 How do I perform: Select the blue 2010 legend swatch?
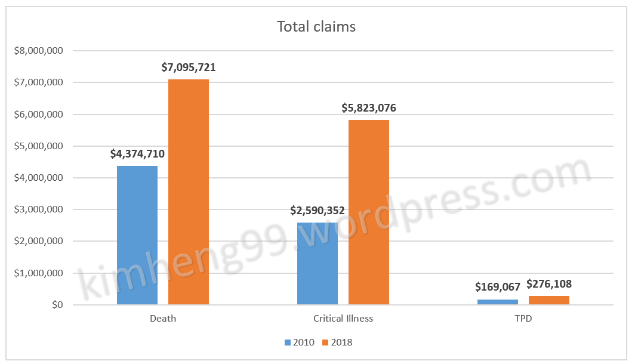coord(287,343)
